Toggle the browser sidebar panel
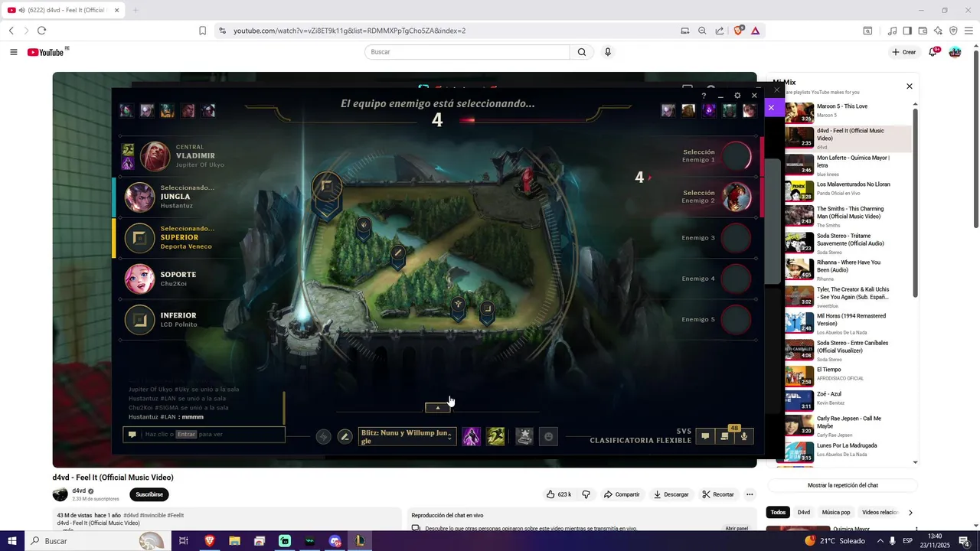 [x=907, y=31]
